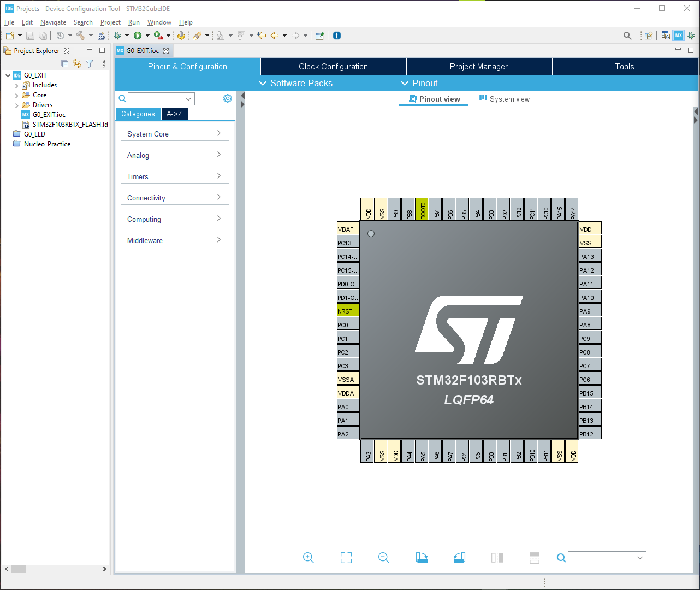
Task: Expand the Core folder
Action: click(x=16, y=96)
